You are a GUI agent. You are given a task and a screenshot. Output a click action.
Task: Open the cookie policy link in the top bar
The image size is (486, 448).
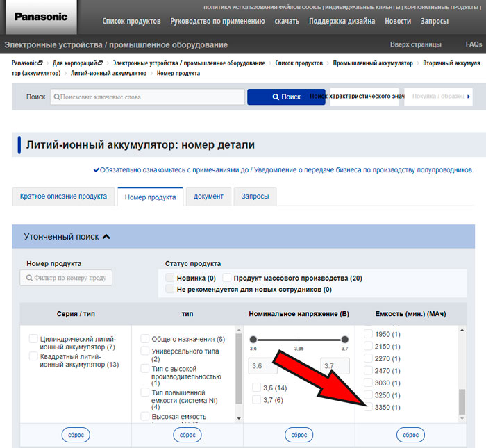262,7
